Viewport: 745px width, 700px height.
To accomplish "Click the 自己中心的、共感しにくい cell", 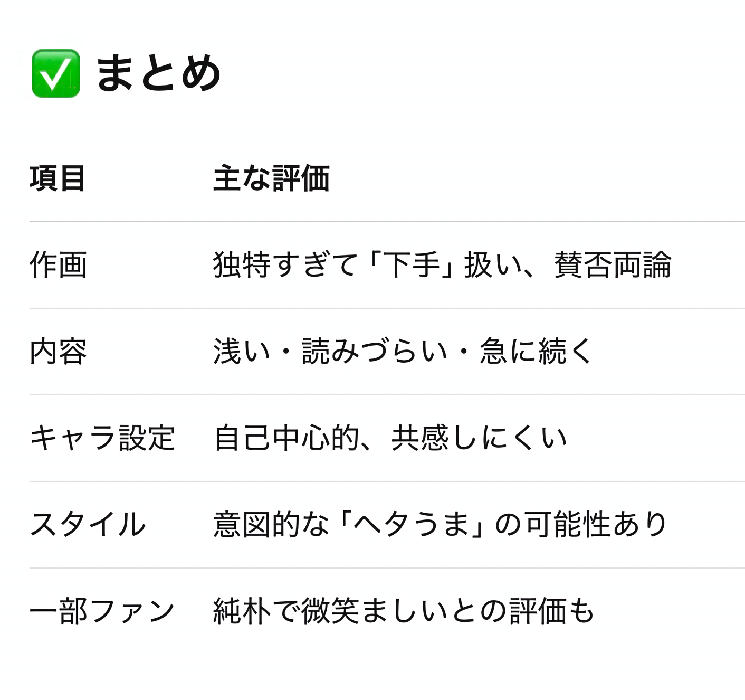I will [x=390, y=438].
